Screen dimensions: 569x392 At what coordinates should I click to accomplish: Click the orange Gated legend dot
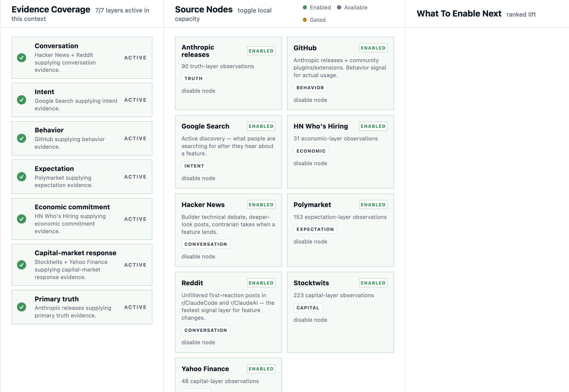(305, 20)
